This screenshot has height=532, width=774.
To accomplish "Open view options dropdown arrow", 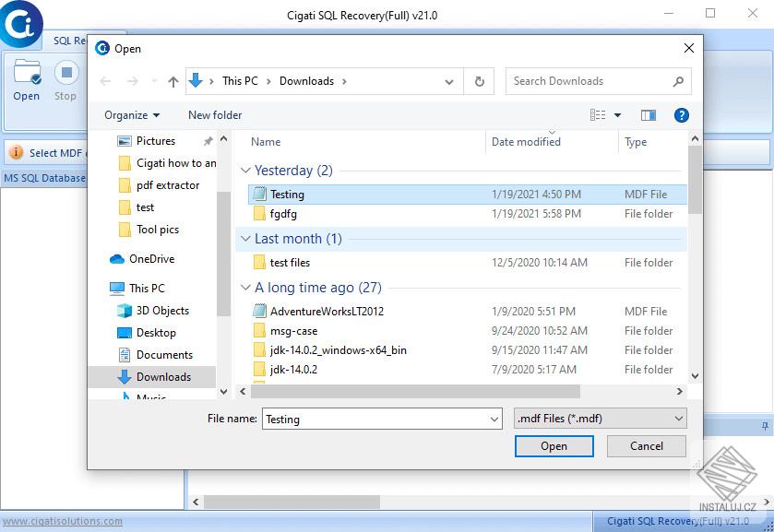I will [617, 115].
